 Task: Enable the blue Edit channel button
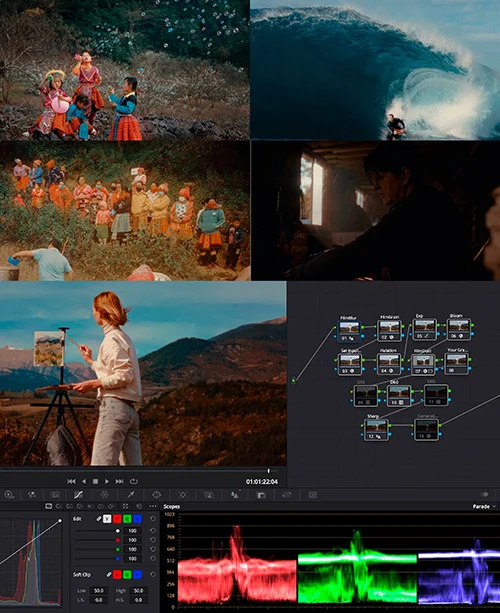click(137, 519)
